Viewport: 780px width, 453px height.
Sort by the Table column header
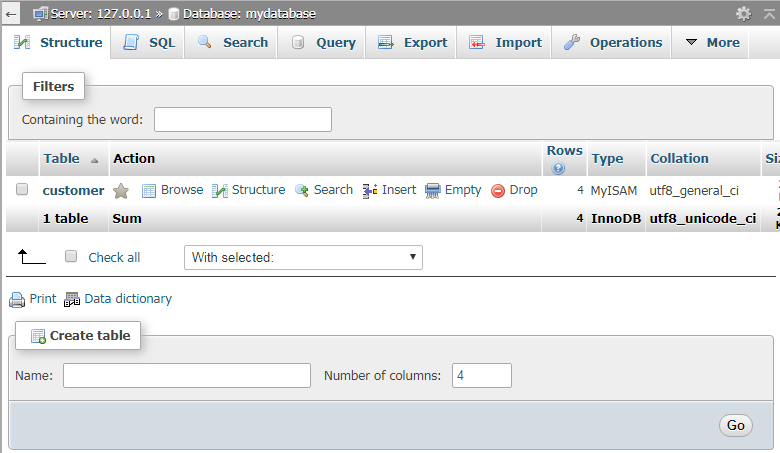[x=62, y=158]
